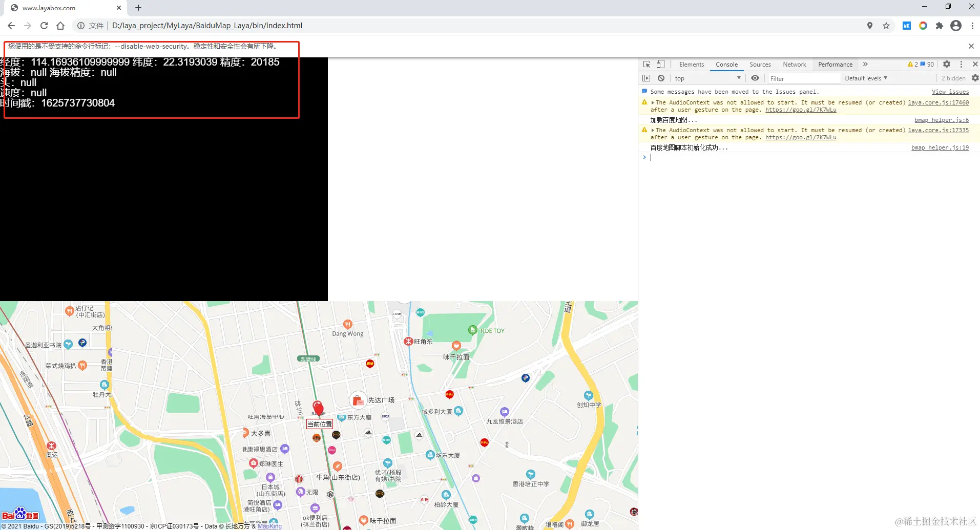Open console settings gear beside 2 hidden
980x530 pixels.
[x=975, y=78]
